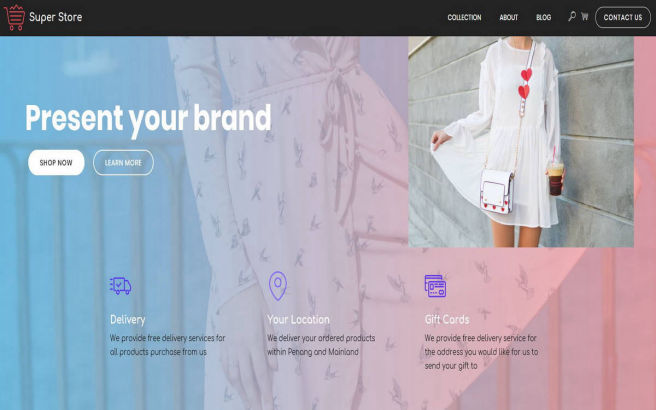Click the Contact Us button
Screen dimensions: 656x410
623,18
